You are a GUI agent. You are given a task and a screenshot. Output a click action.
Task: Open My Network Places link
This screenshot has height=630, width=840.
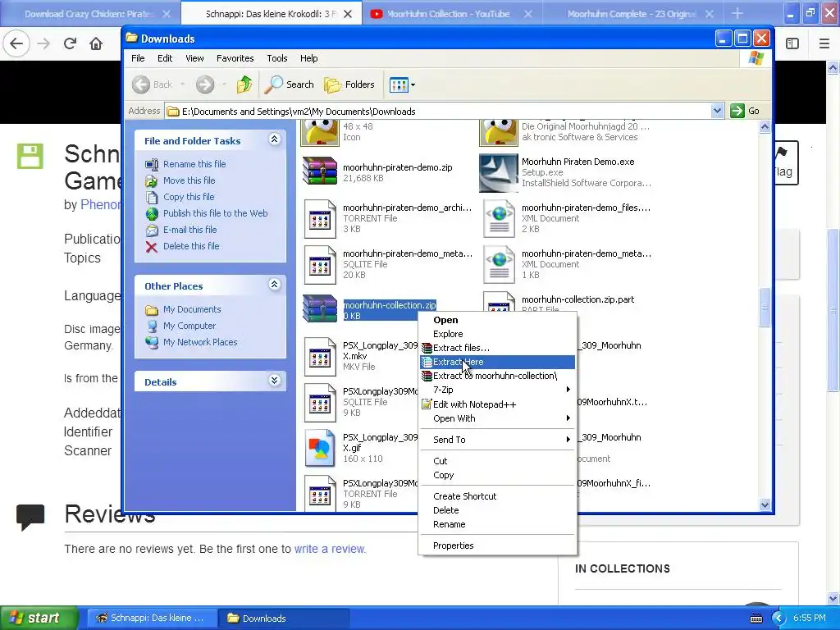click(x=200, y=342)
